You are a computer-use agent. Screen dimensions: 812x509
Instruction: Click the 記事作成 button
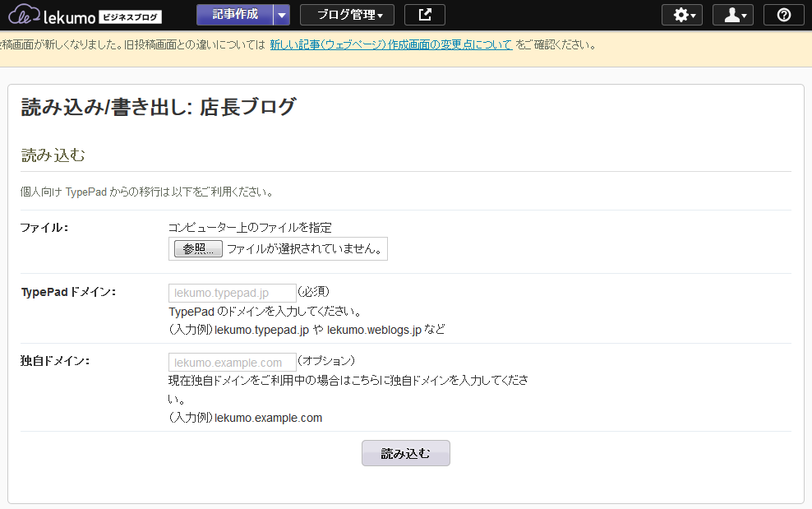pos(235,15)
